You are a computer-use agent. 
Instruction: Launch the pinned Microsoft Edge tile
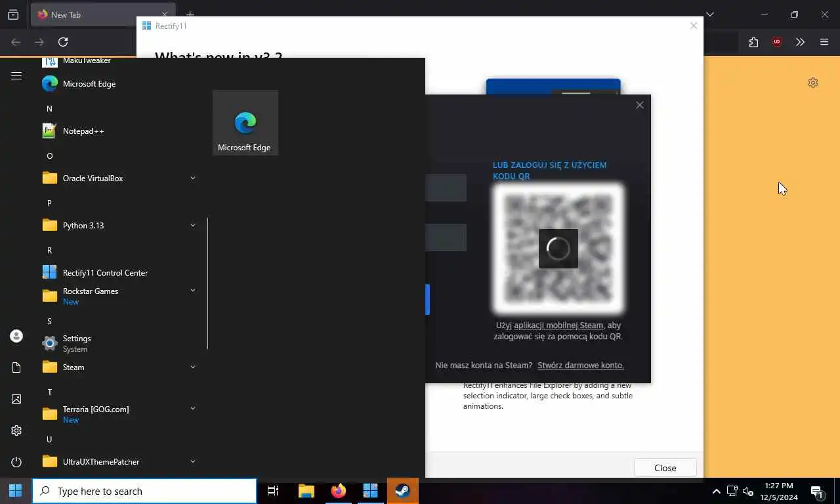tap(245, 123)
